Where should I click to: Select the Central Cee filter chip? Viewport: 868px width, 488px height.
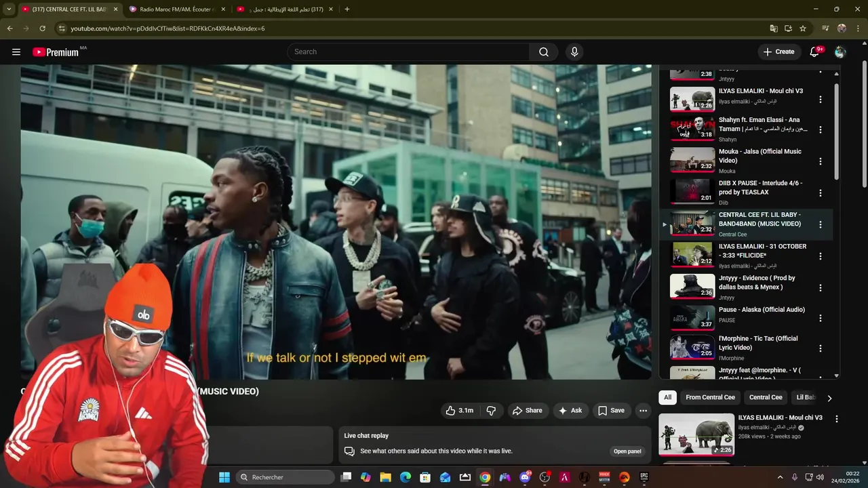click(766, 397)
